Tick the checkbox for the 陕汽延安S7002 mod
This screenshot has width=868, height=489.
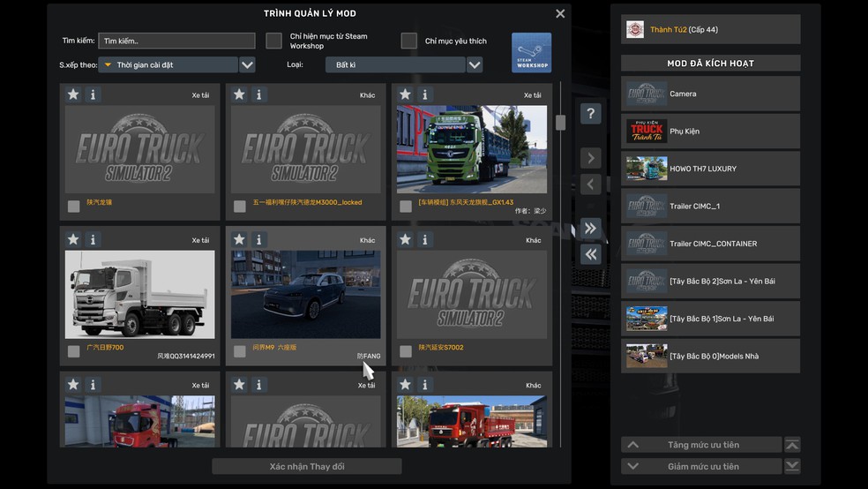click(x=406, y=351)
